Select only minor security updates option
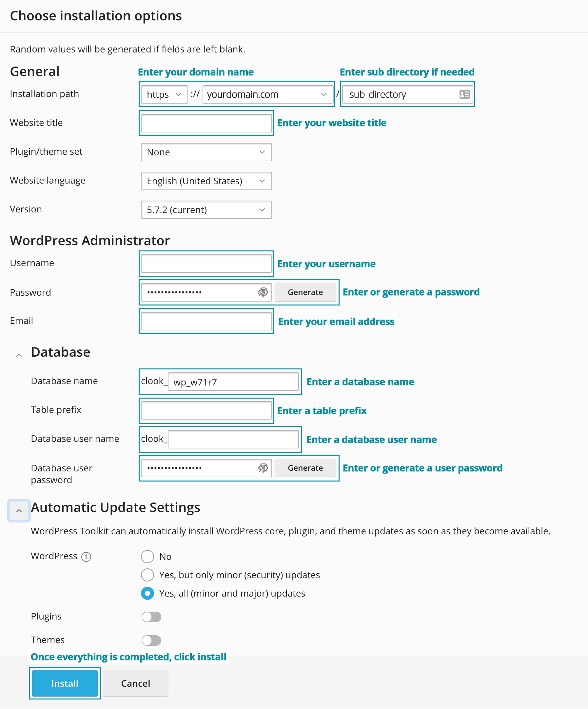 click(x=147, y=575)
